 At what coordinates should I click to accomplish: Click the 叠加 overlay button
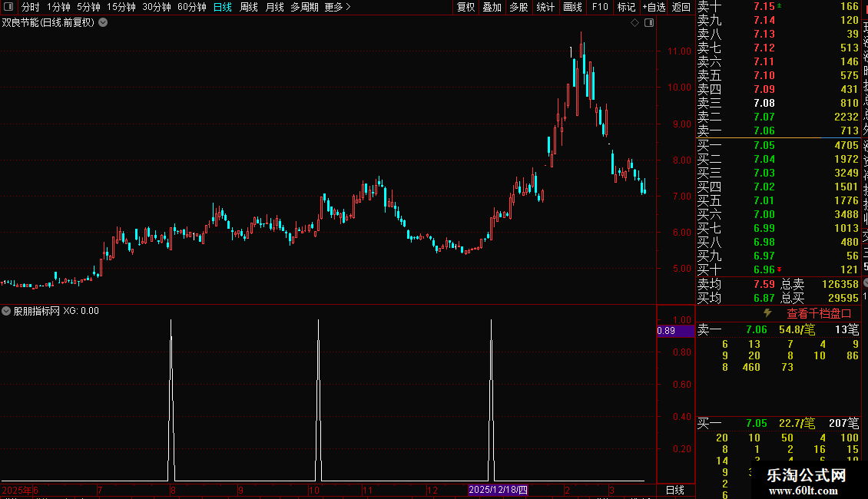492,7
